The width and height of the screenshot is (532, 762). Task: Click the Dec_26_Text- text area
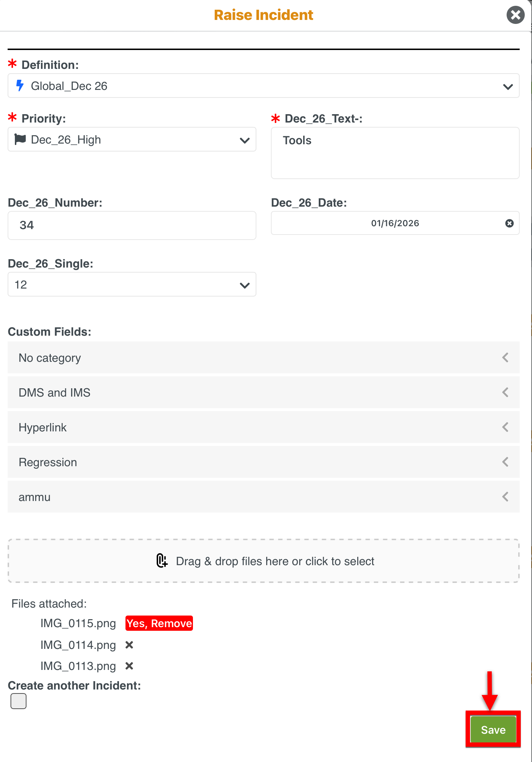395,153
